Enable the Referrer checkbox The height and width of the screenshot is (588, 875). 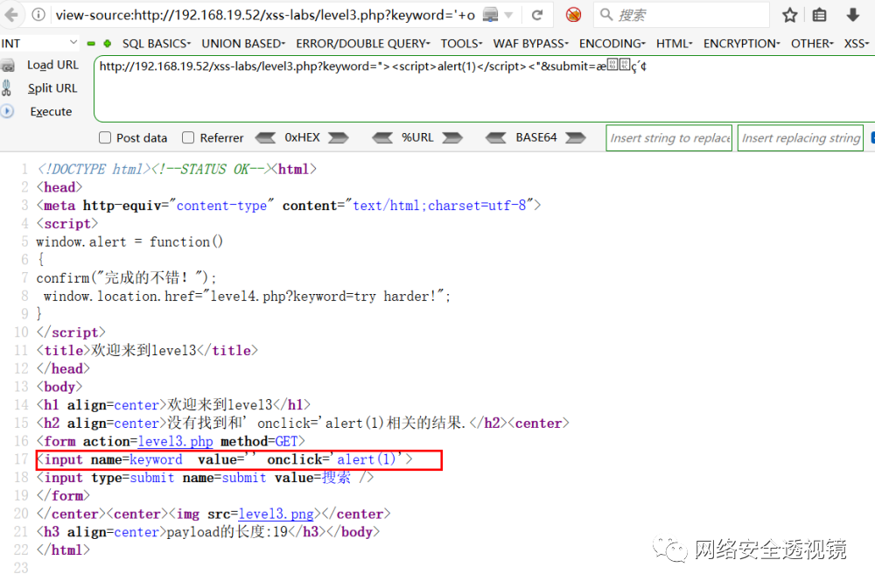click(188, 137)
